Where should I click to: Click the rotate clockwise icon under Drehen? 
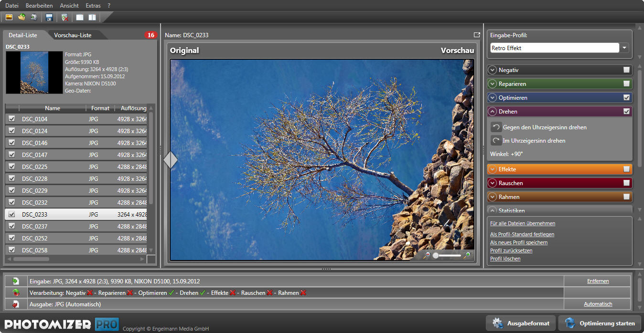(x=496, y=141)
